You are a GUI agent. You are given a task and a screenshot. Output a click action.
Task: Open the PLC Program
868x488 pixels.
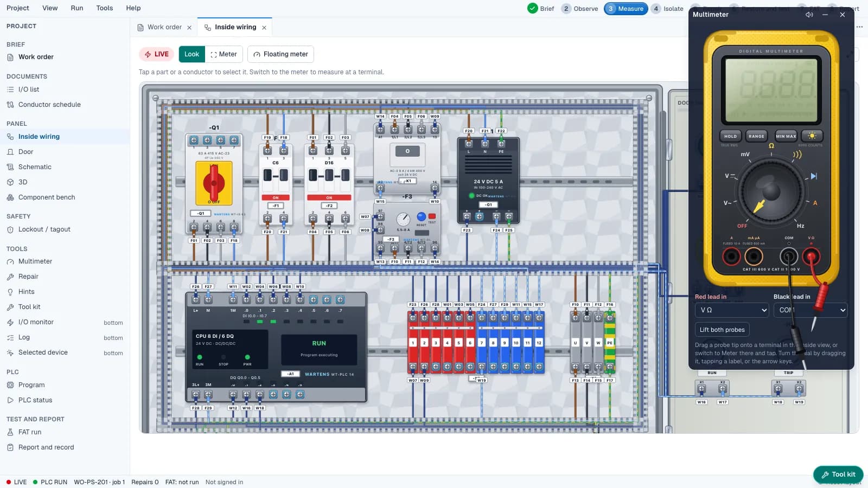tap(31, 385)
